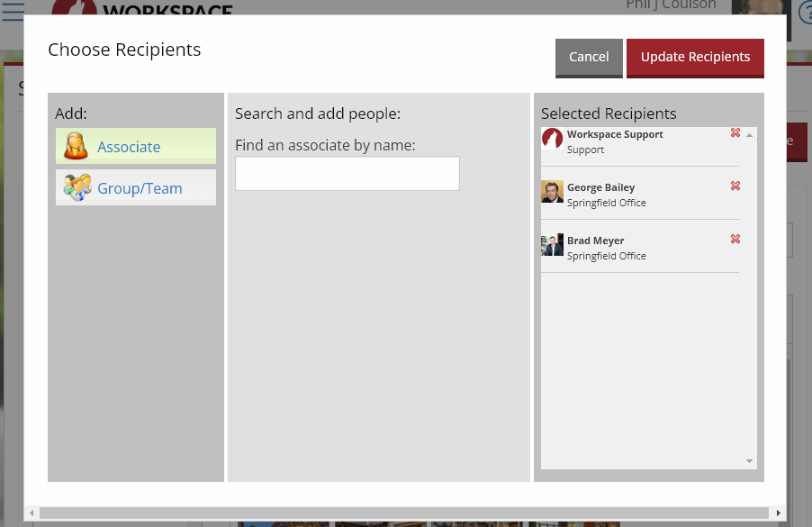Click the 'Find an associate by name' field

[x=347, y=173]
